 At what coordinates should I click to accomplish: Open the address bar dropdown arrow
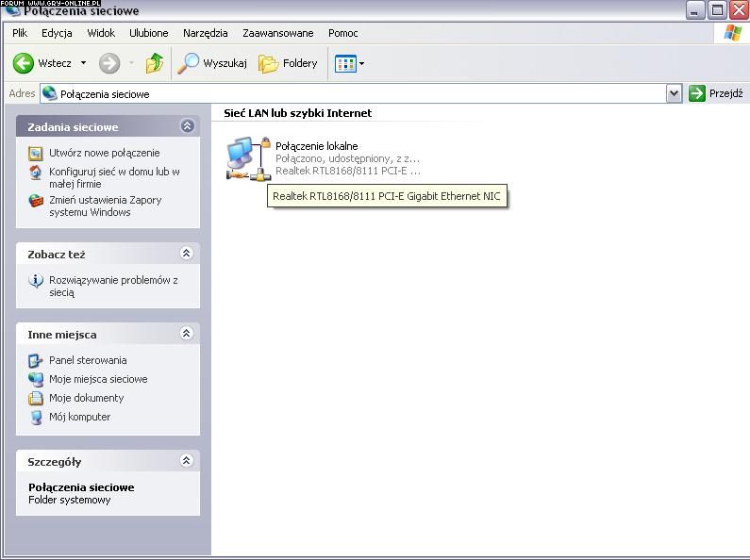tap(674, 93)
